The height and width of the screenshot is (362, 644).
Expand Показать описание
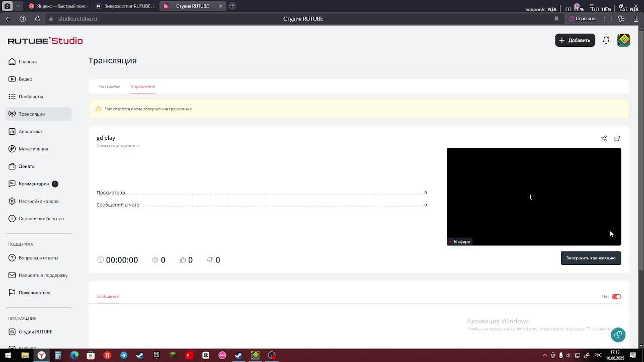pyautogui.click(x=118, y=146)
